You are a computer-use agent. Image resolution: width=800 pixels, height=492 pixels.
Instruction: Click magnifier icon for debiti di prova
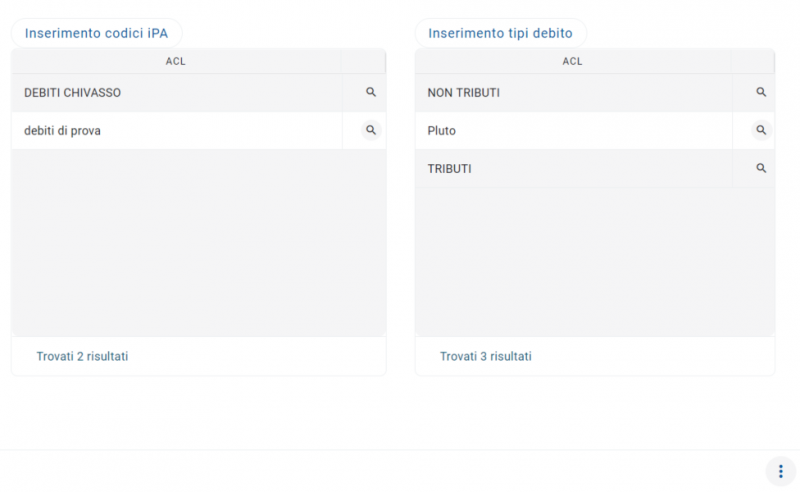click(371, 130)
